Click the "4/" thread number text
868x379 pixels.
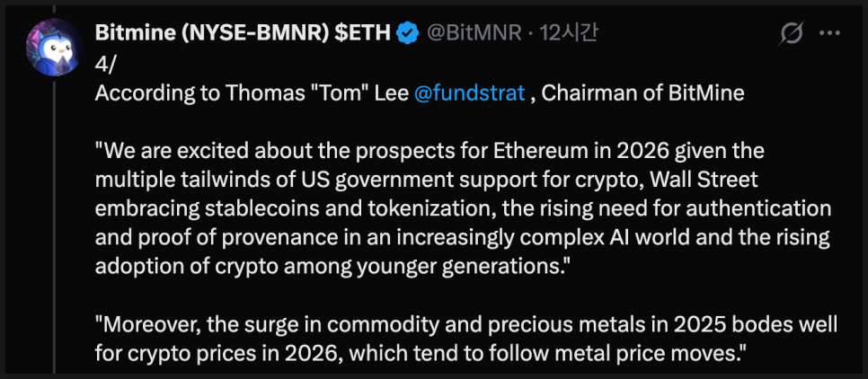click(x=105, y=65)
